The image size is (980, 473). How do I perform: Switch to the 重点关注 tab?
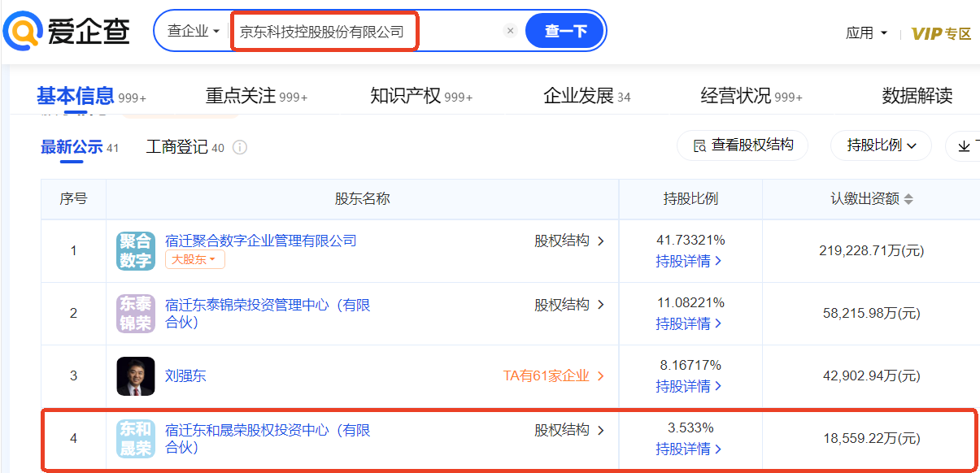pos(256,97)
